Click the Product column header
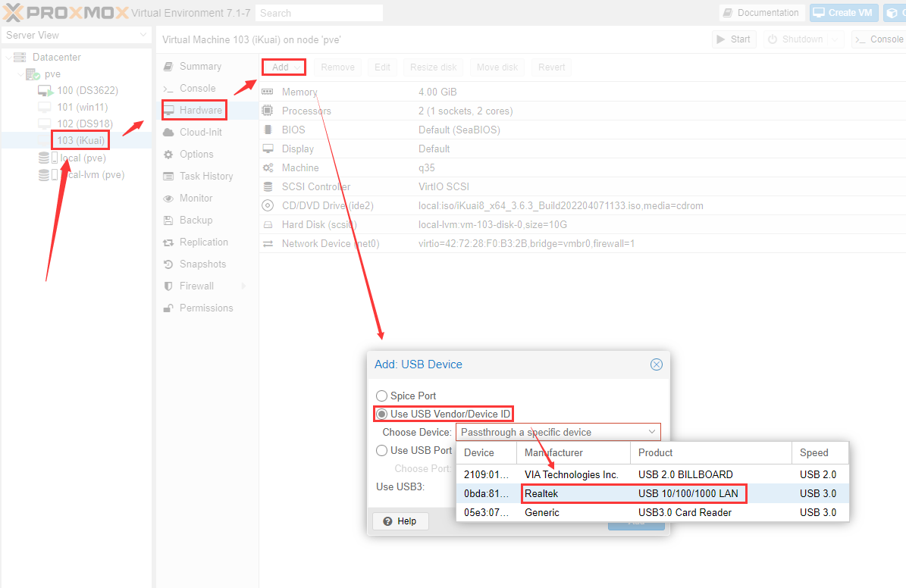The width and height of the screenshot is (906, 588). click(711, 453)
